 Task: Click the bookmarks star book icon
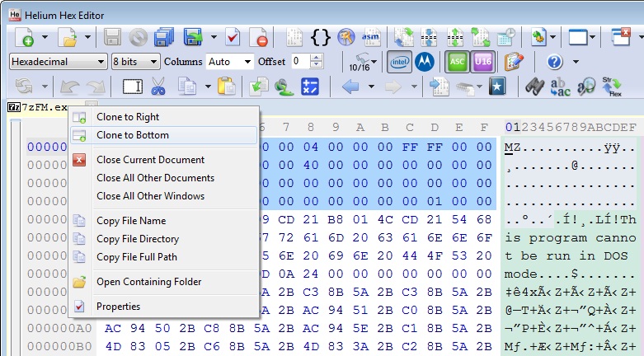point(497,87)
